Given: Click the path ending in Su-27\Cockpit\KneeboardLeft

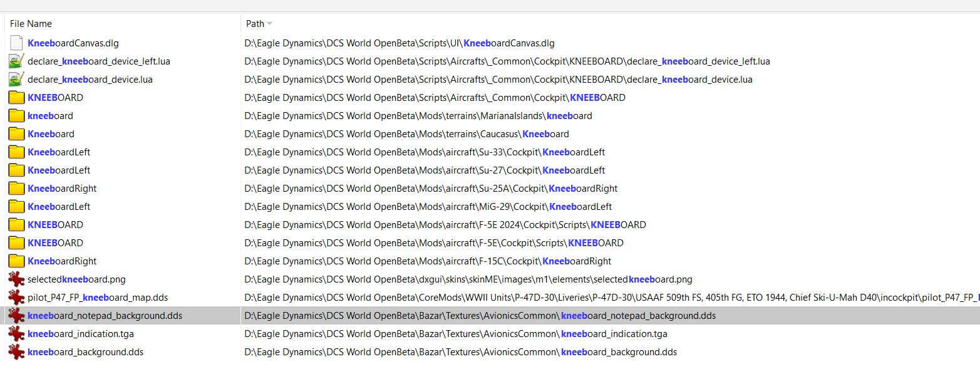Looking at the screenshot, I should [425, 170].
